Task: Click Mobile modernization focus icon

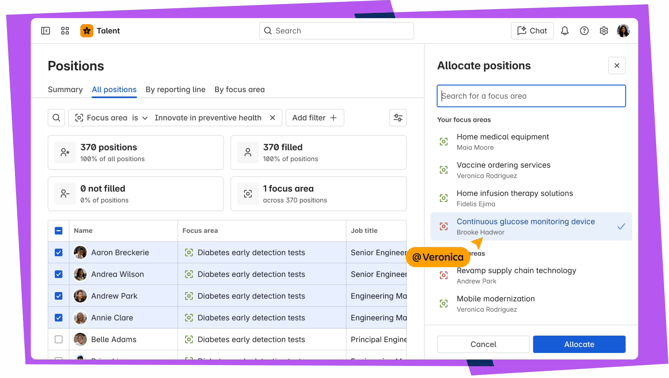Action: (x=444, y=303)
